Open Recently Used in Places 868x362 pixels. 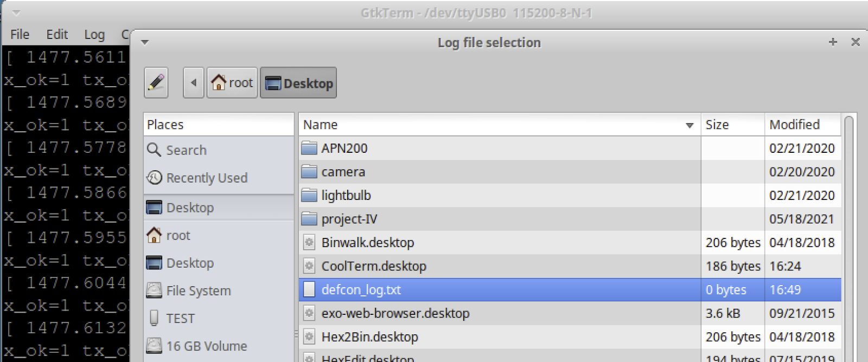[x=206, y=178]
